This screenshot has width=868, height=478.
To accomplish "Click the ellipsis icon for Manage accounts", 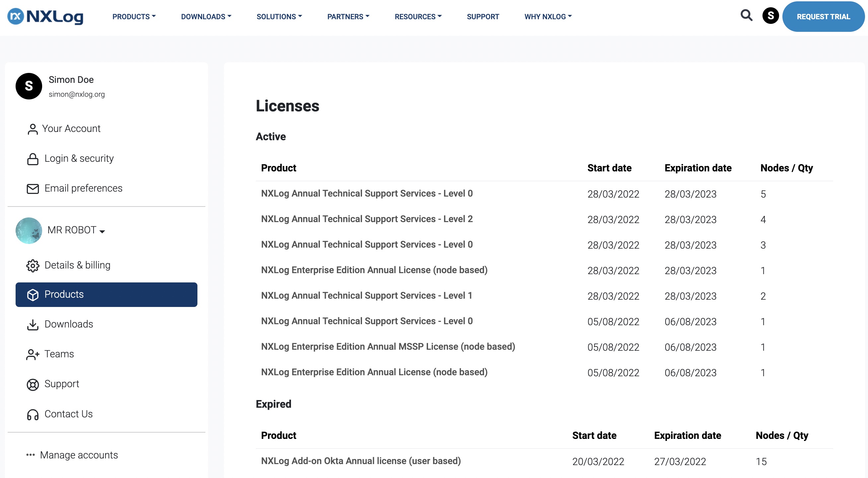I will [x=30, y=455].
